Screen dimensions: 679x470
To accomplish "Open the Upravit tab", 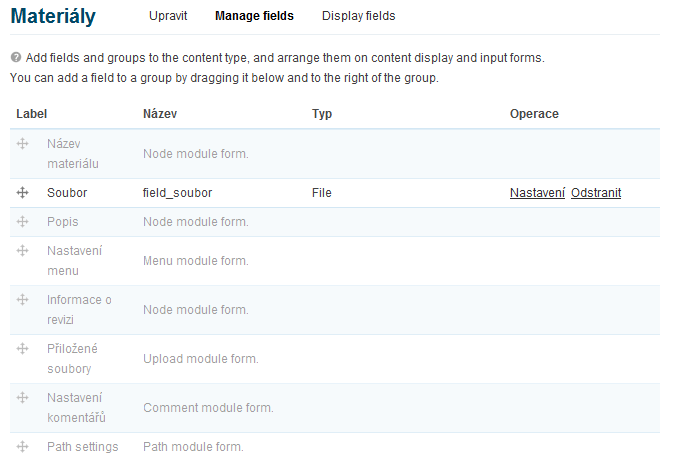I will tap(168, 16).
